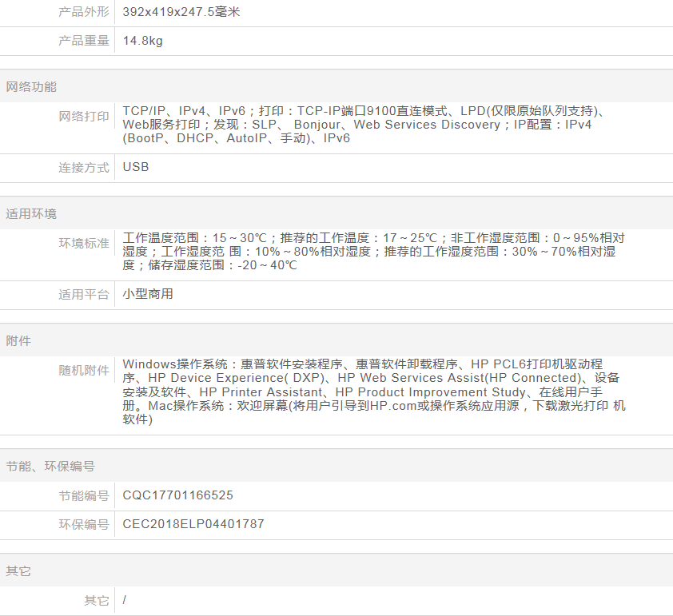Select the 小型商用 platform value
This screenshot has height=616, width=673.
pyautogui.click(x=148, y=294)
